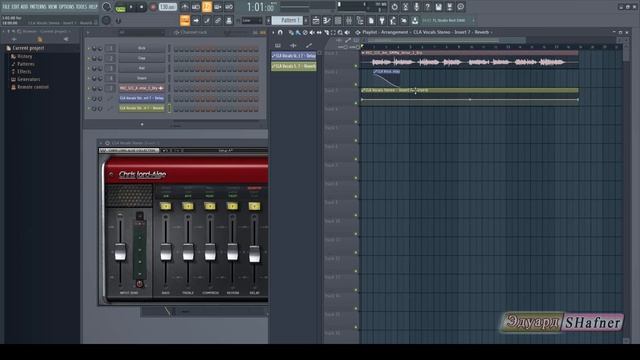This screenshot has width=640, height=360.
Task: Click the plus button next to Pattern 1
Action: (306, 20)
